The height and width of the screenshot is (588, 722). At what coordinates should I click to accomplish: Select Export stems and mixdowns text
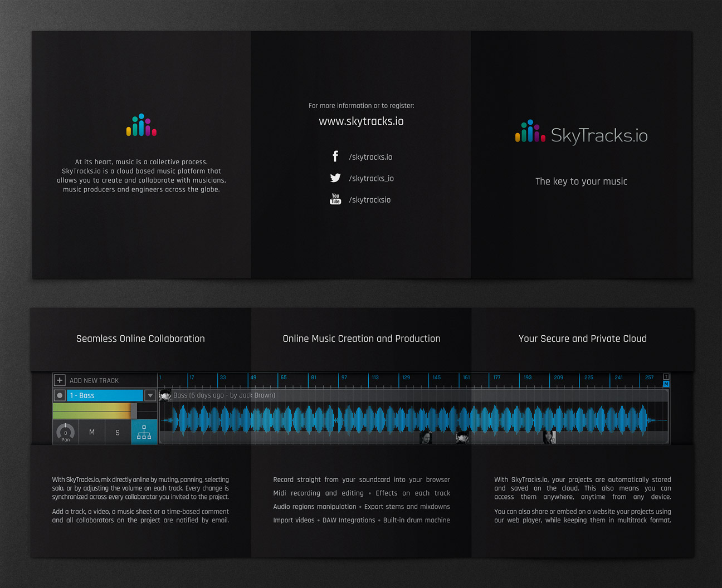[407, 507]
